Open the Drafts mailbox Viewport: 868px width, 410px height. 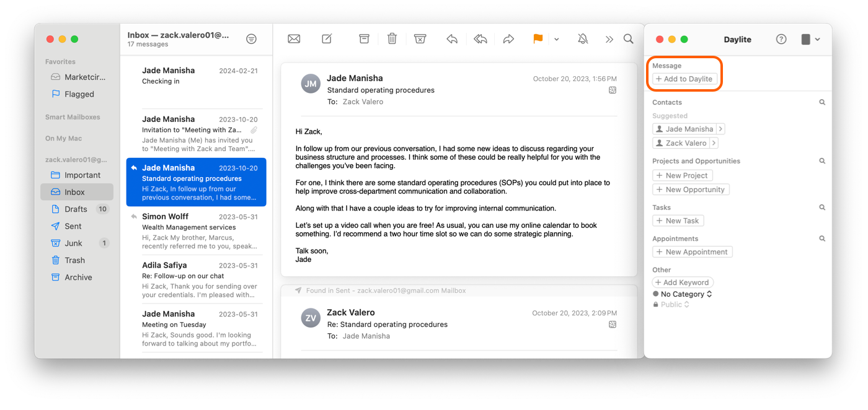pyautogui.click(x=76, y=209)
